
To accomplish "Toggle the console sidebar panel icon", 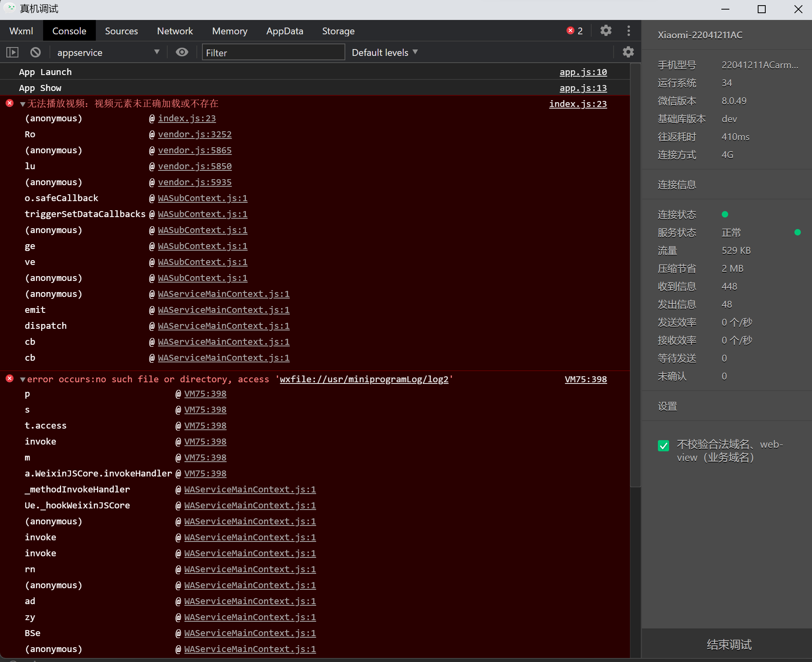I will pyautogui.click(x=12, y=52).
